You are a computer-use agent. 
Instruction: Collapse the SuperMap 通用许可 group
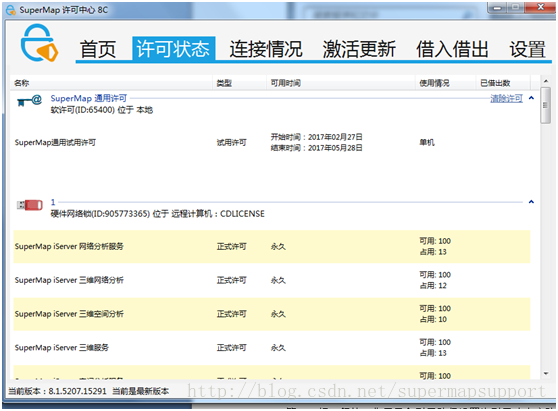point(531,98)
